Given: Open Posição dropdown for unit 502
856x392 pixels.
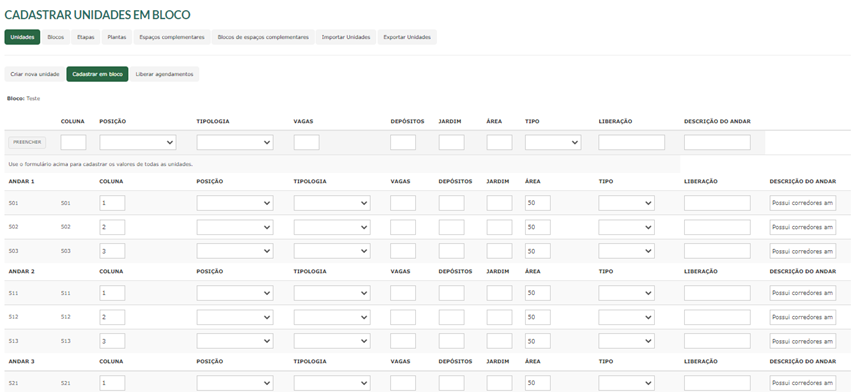Looking at the screenshot, I should click(235, 227).
